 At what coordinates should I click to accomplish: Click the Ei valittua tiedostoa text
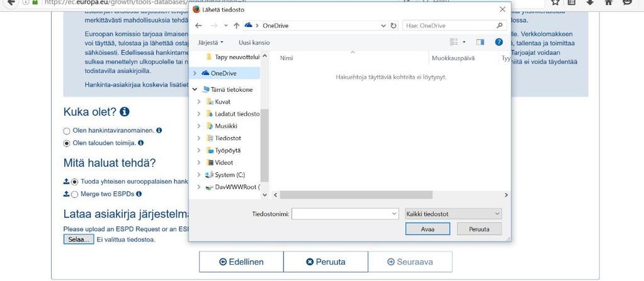click(126, 240)
